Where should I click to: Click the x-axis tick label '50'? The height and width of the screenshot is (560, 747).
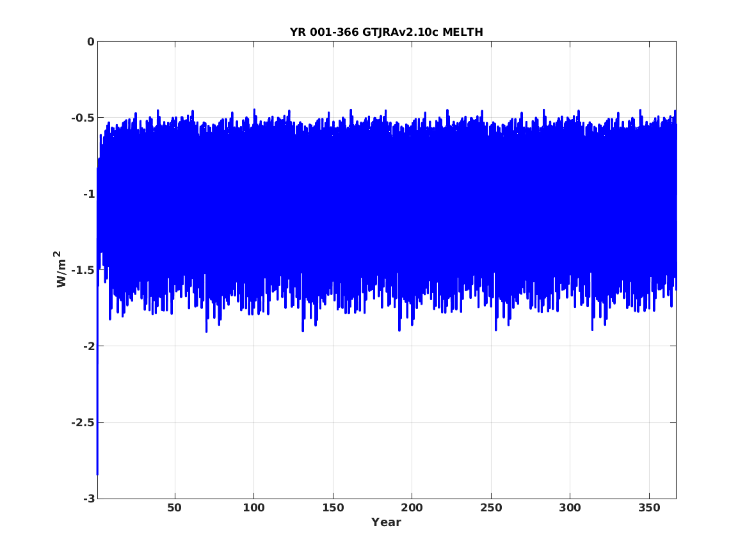click(x=174, y=508)
